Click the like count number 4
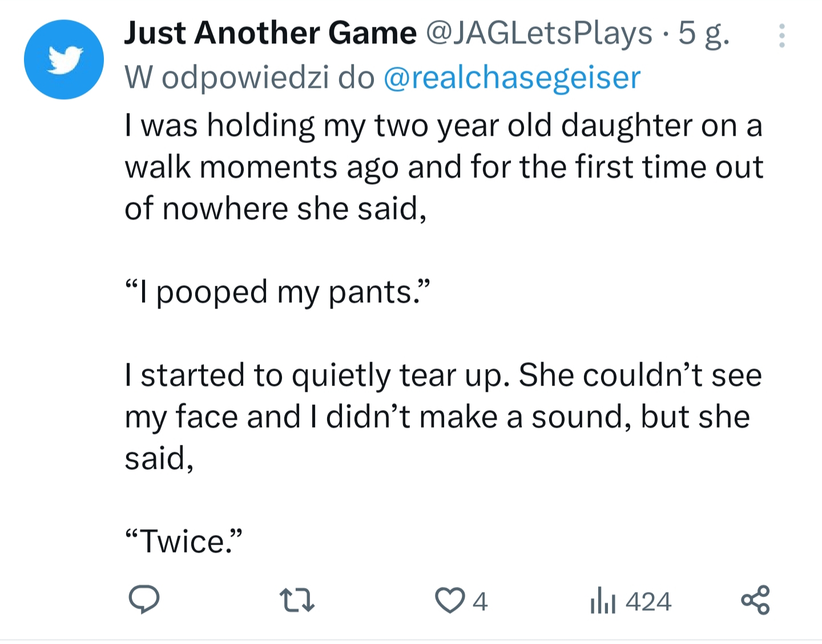 (x=480, y=601)
